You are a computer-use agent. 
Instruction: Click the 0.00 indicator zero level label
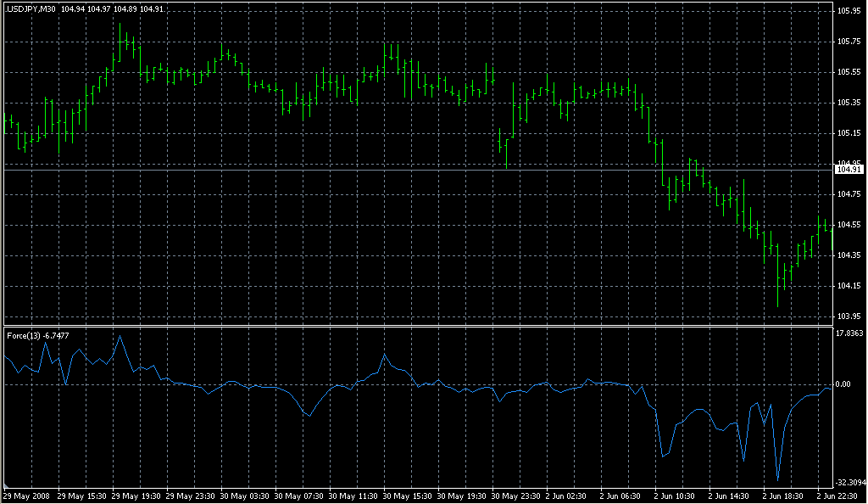[x=845, y=384]
